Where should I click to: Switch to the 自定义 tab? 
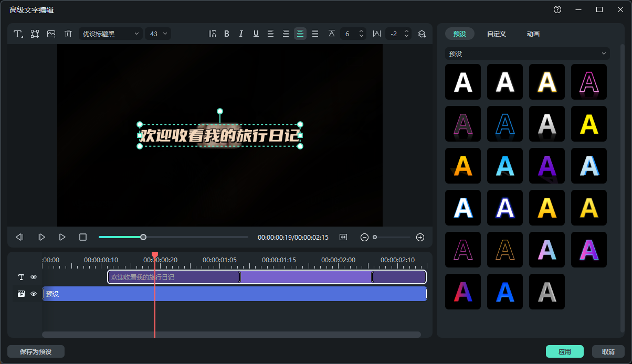click(x=496, y=34)
